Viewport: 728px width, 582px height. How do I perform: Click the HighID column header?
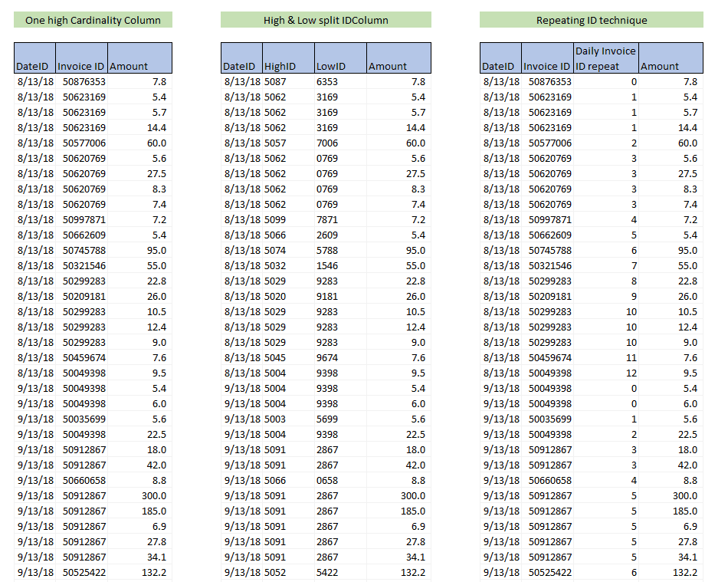pos(288,58)
